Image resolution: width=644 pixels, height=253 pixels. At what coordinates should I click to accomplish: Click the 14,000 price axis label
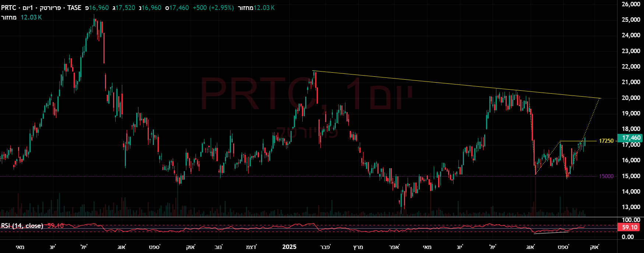coord(631,191)
